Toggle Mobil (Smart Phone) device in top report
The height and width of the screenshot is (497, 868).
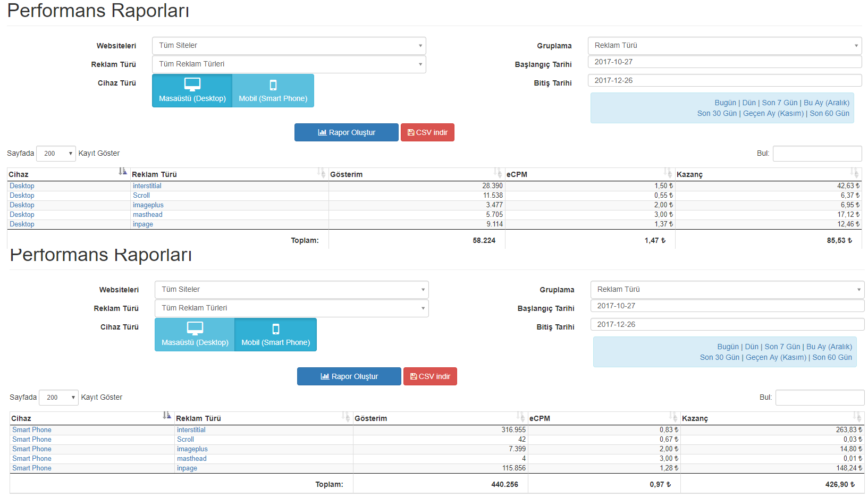click(x=273, y=91)
